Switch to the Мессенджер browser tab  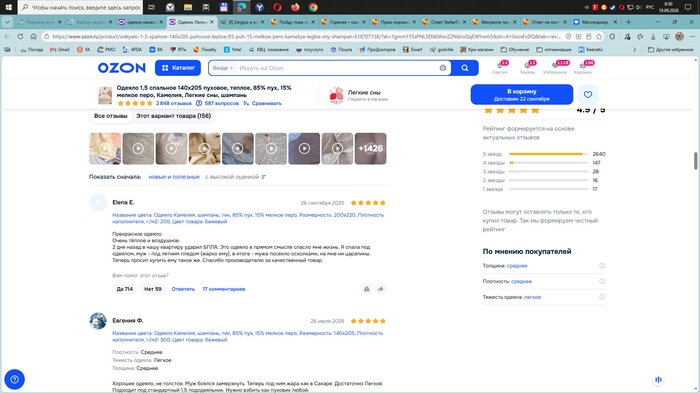(x=595, y=21)
